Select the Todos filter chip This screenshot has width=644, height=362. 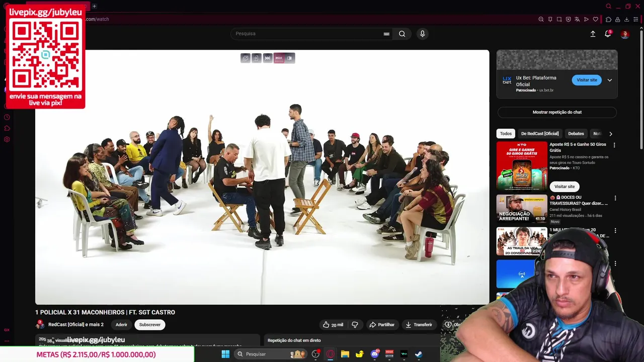(x=506, y=134)
